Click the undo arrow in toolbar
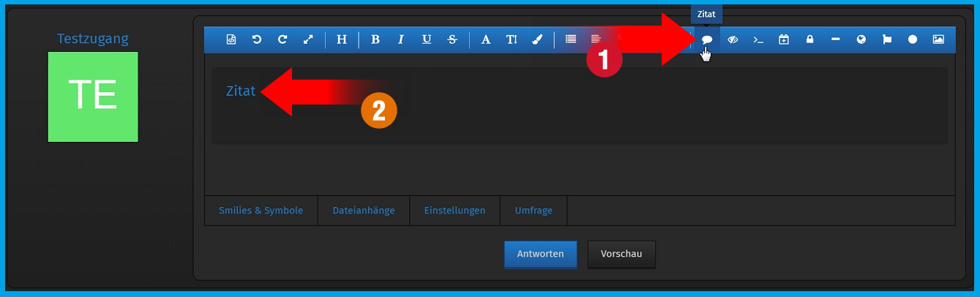The width and height of the screenshot is (980, 297). tap(256, 40)
